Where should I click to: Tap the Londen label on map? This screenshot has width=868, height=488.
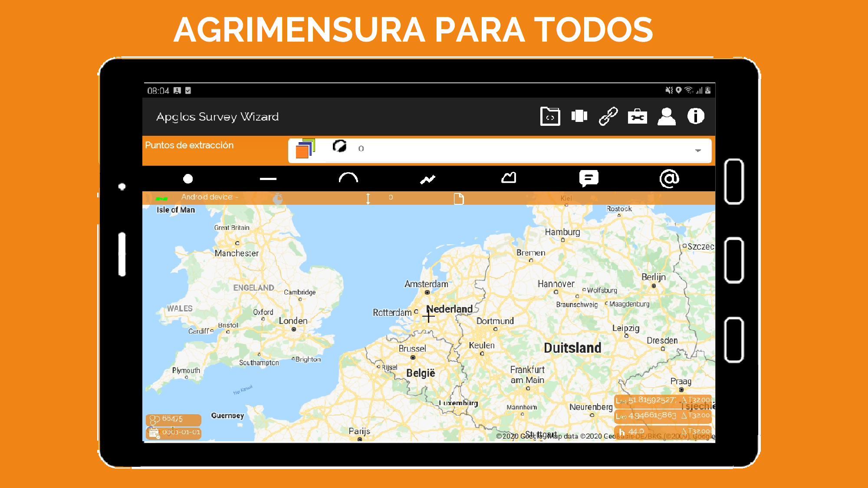pyautogui.click(x=293, y=321)
